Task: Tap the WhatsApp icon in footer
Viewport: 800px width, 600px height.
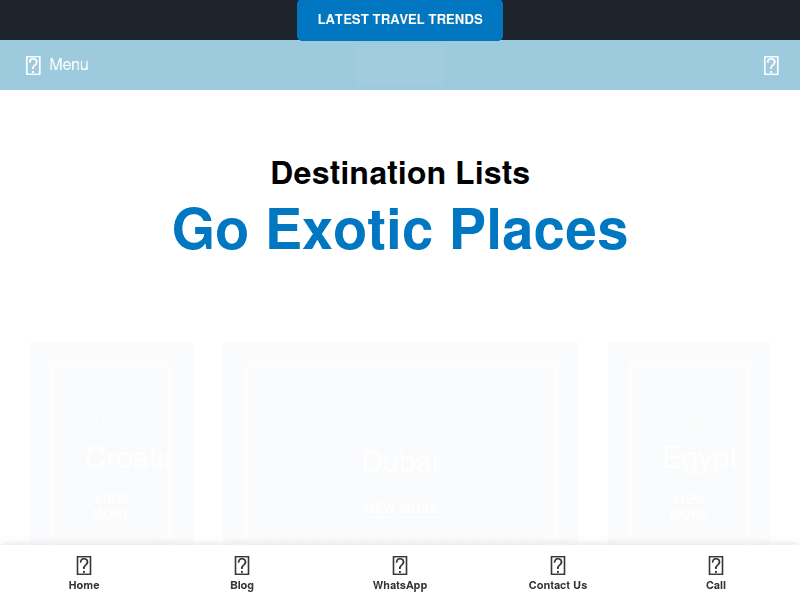Action: coord(400,563)
